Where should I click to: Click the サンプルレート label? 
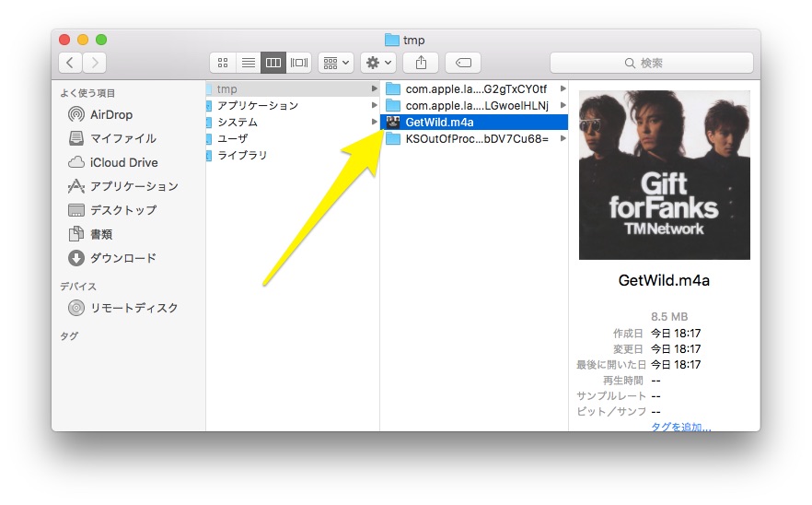[611, 396]
